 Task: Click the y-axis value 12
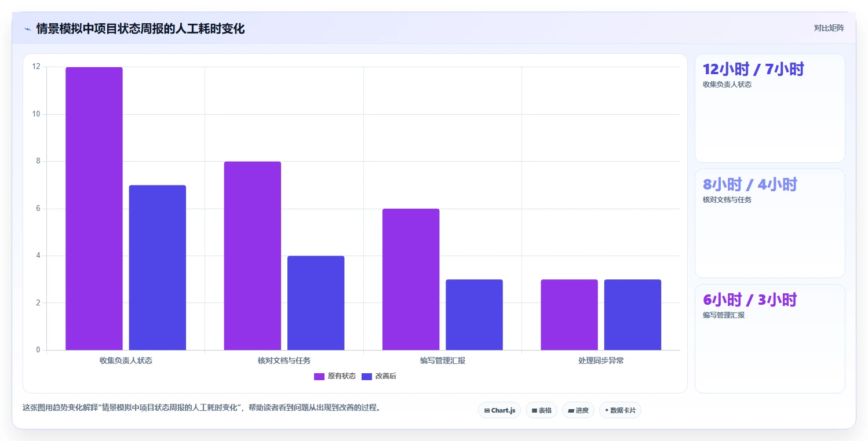coord(37,67)
